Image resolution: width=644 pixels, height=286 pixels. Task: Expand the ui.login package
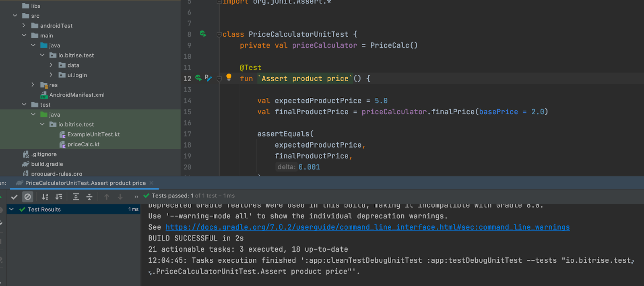coord(51,75)
